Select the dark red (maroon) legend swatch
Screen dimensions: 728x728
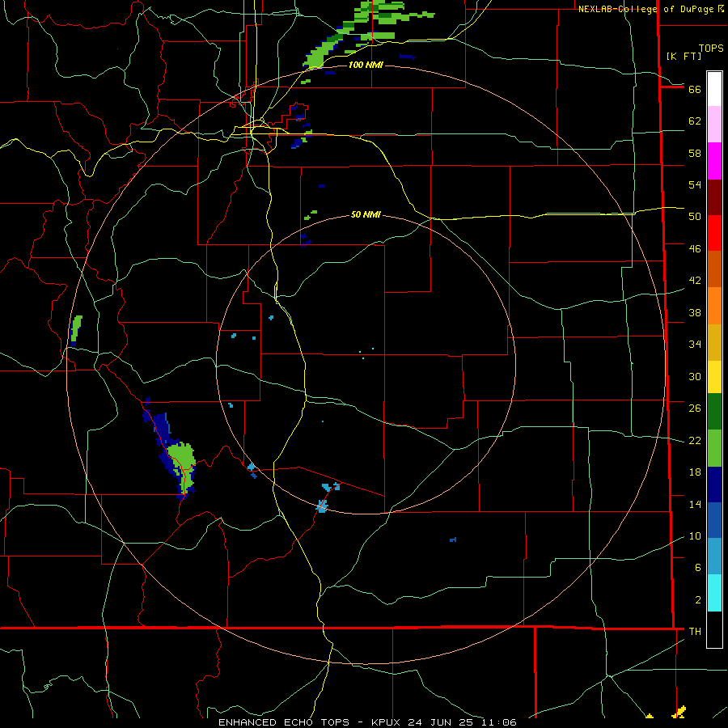pos(714,197)
